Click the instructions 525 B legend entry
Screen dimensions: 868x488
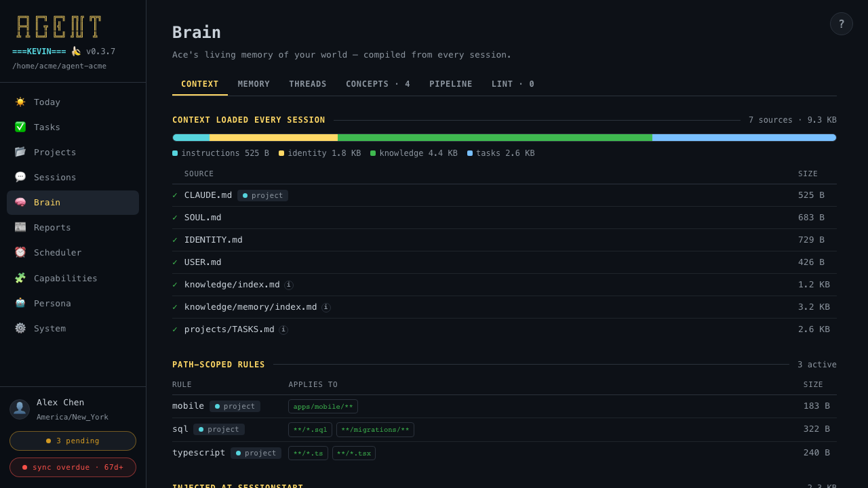(x=220, y=153)
